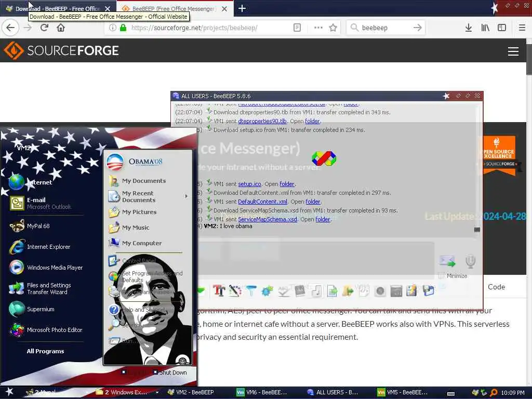532x399 pixels.
Task: Toggle reader view in address bar
Action: point(297,28)
